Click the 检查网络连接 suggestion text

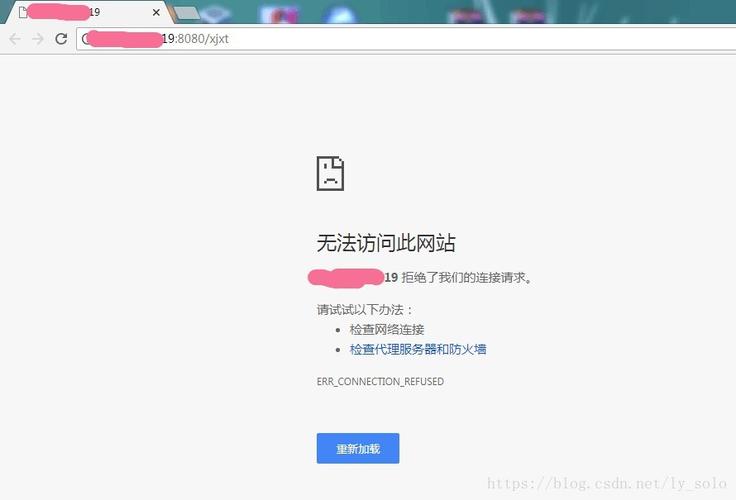387,330
